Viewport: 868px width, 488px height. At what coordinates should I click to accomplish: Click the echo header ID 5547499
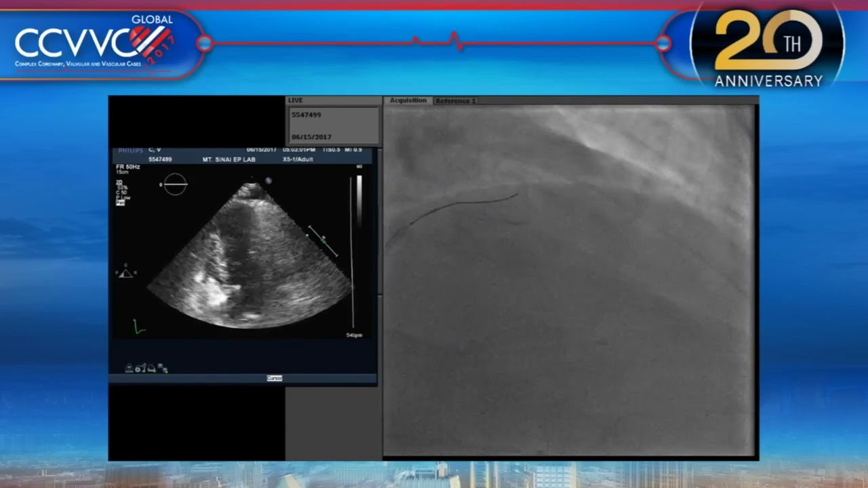[160, 159]
